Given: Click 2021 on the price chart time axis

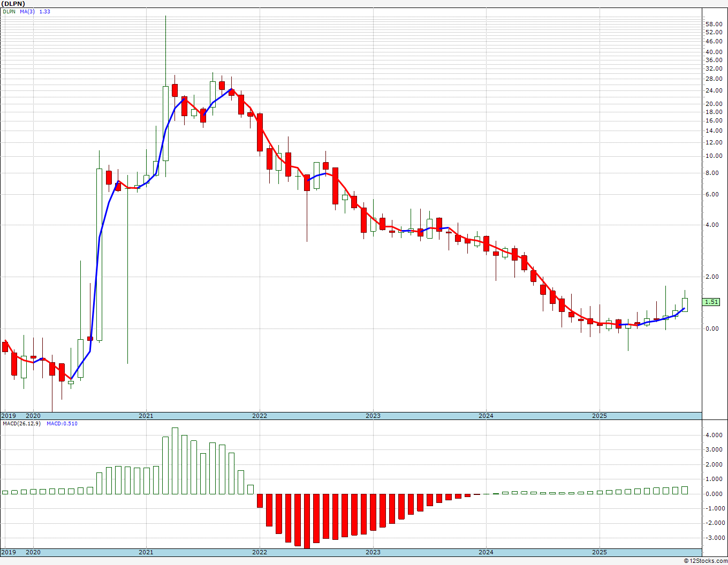Looking at the screenshot, I should pyautogui.click(x=146, y=416).
